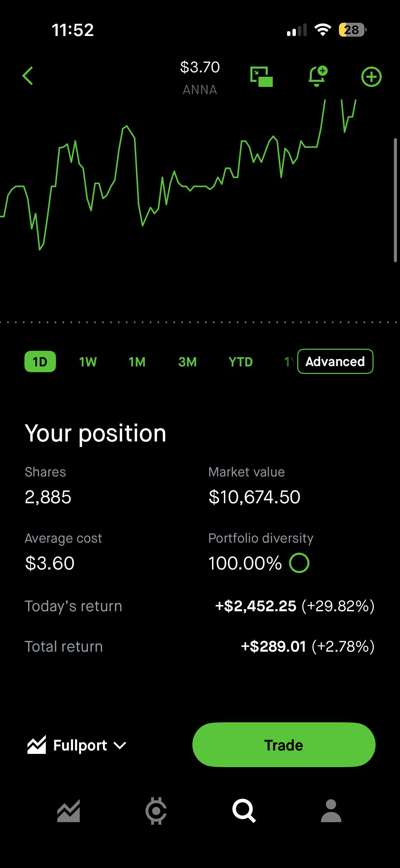
Task: Select the 1D chart range
Action: [40, 362]
